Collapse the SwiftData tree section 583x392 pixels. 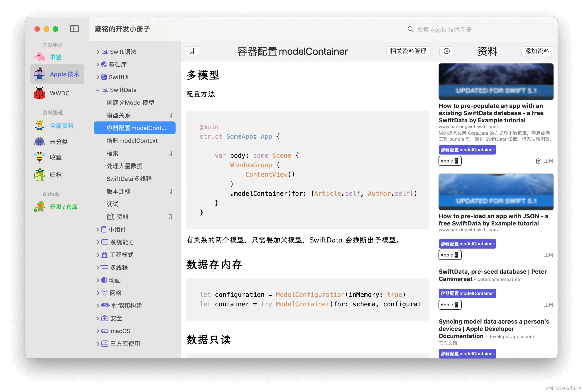point(98,90)
